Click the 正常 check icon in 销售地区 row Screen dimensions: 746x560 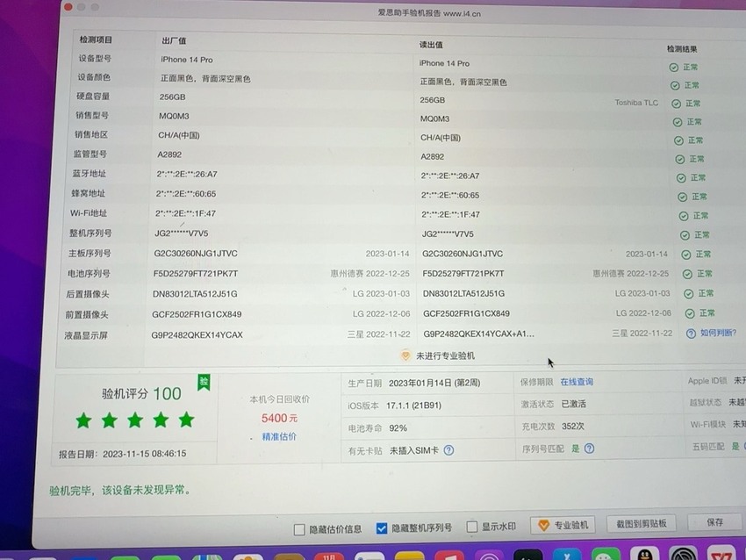coord(678,140)
